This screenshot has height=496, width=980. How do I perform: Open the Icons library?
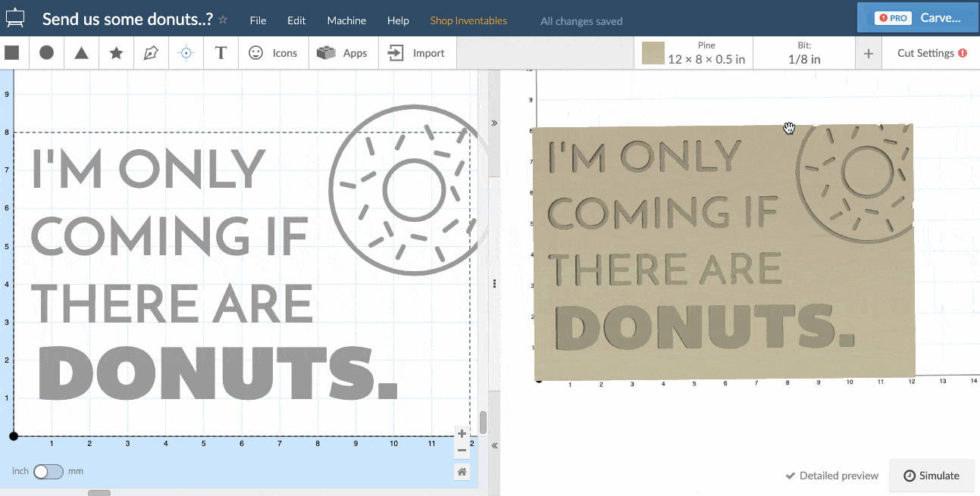[x=273, y=53]
